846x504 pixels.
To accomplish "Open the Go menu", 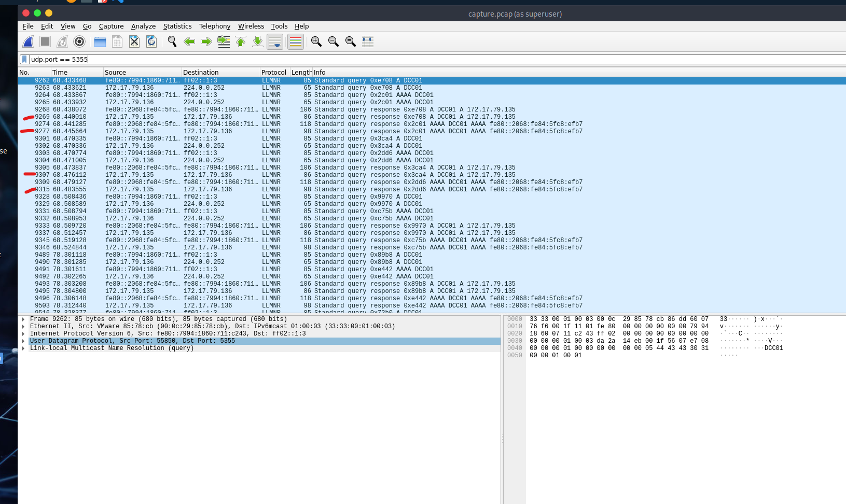I will [87, 26].
